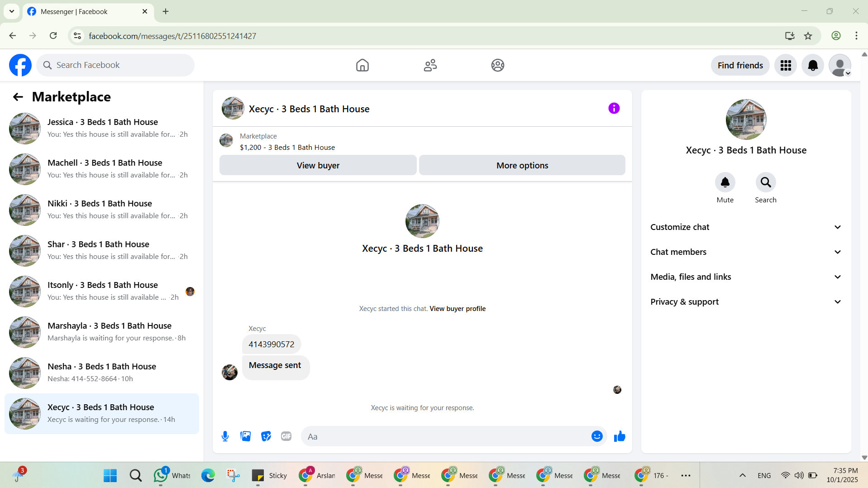868x488 pixels.
Task: Go to the Home feed icon
Action: click(362, 65)
